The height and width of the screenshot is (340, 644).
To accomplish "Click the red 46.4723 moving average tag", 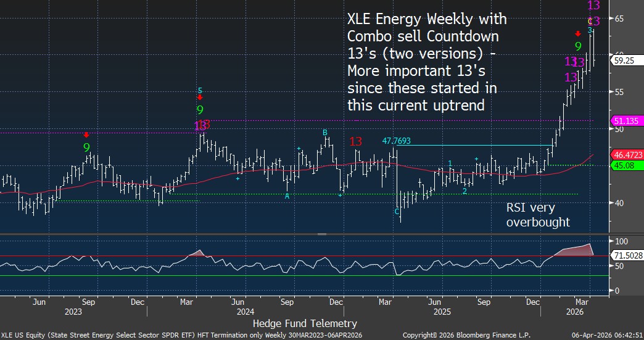I will (x=626, y=154).
